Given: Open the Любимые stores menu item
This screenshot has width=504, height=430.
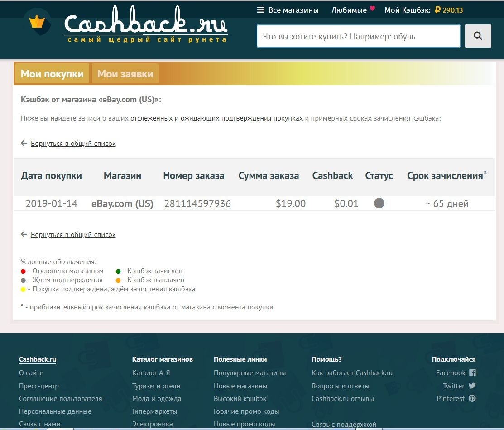Looking at the screenshot, I should pyautogui.click(x=349, y=10).
